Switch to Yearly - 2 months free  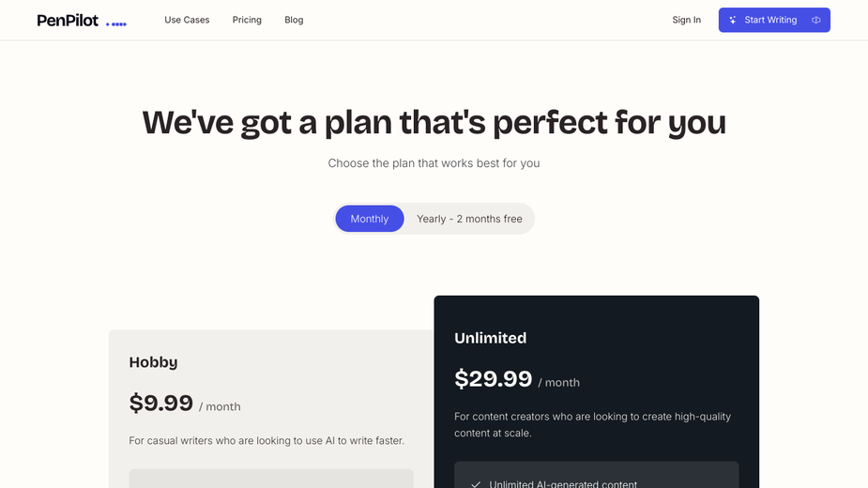[469, 219]
